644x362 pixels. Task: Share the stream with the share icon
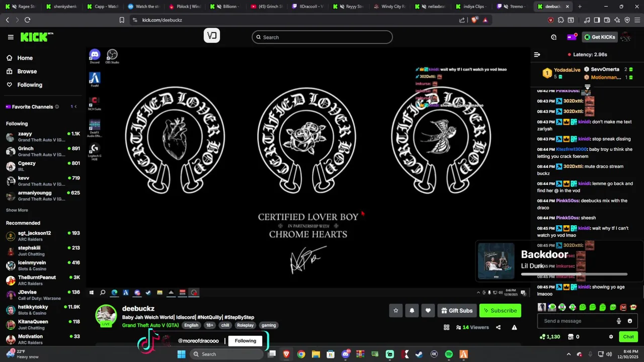pyautogui.click(x=498, y=327)
